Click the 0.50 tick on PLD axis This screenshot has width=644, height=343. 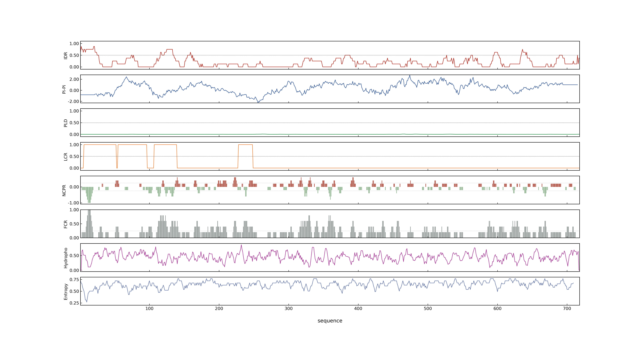click(x=74, y=123)
